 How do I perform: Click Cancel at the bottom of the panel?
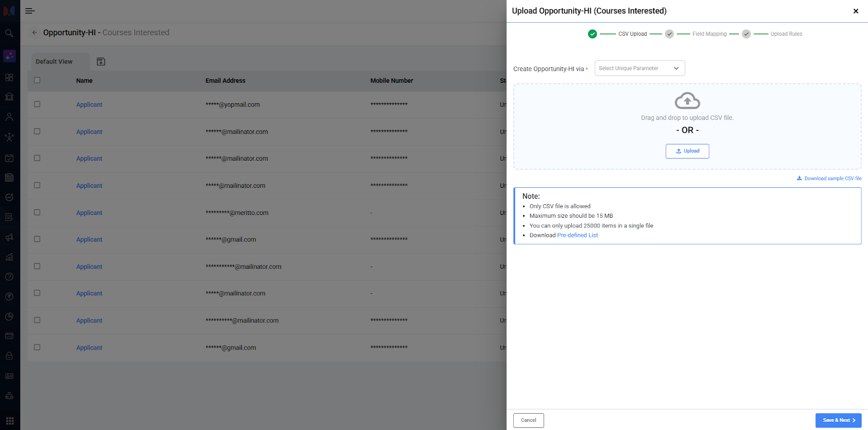coord(528,420)
